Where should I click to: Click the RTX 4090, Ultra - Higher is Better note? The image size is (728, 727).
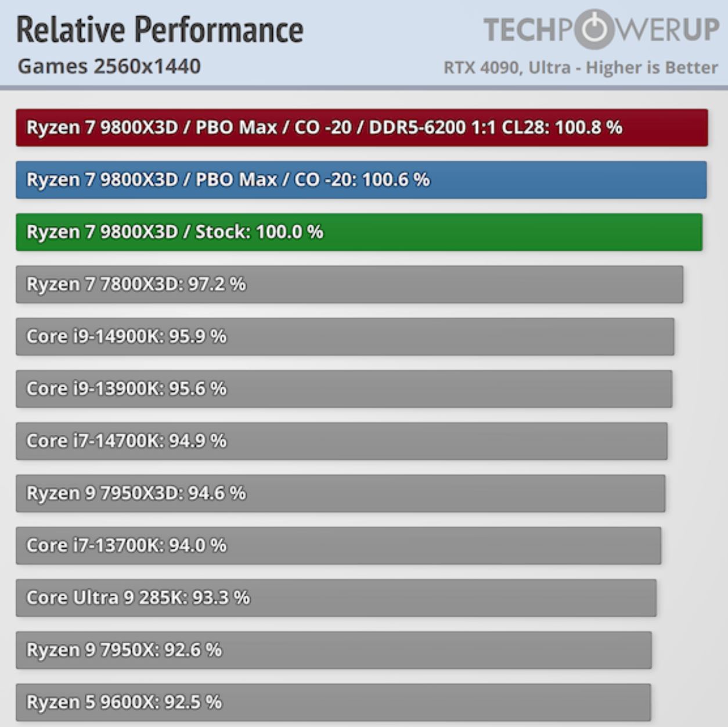pos(581,67)
